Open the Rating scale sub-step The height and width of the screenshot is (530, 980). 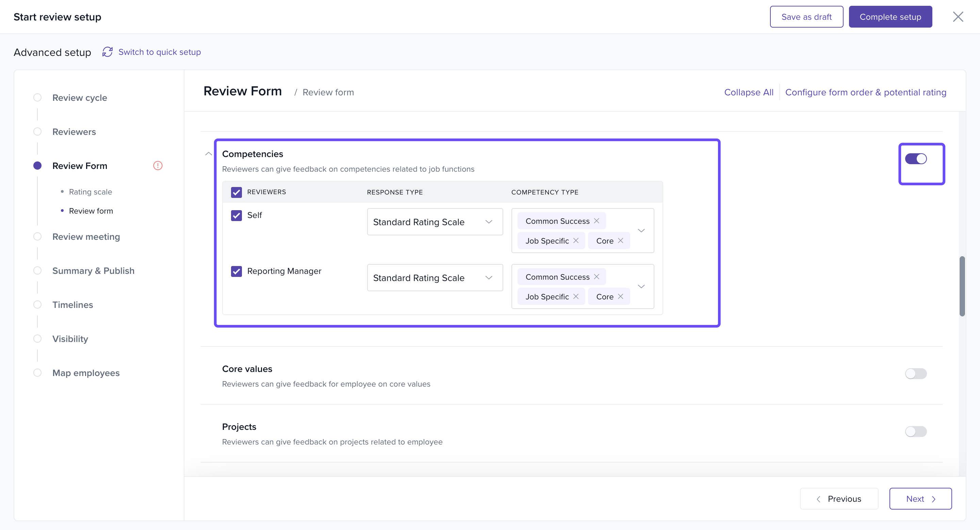point(90,192)
